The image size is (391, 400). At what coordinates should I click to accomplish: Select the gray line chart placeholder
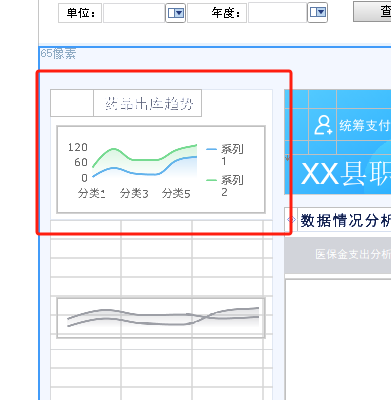tap(161, 318)
